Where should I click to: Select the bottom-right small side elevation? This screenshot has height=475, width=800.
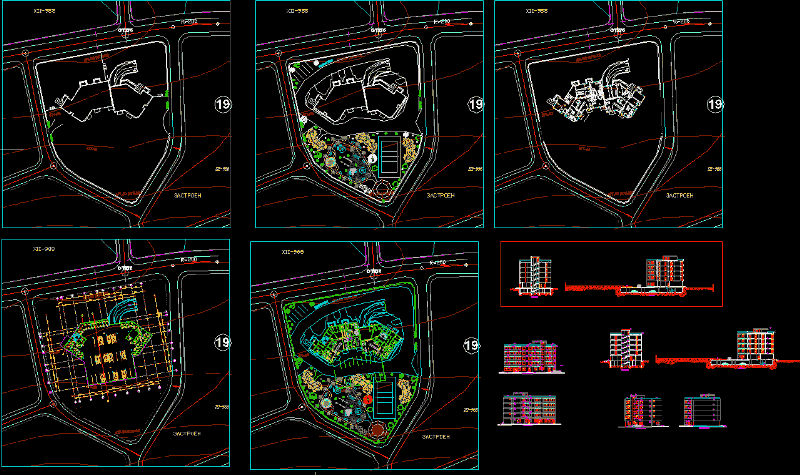[x=702, y=410]
